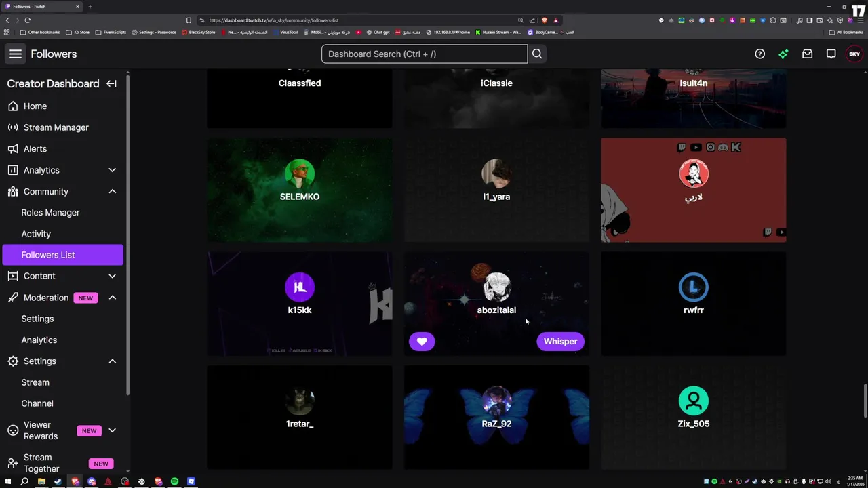The image size is (868, 488).
Task: Open k15kk follower avatar
Action: pyautogui.click(x=300, y=287)
